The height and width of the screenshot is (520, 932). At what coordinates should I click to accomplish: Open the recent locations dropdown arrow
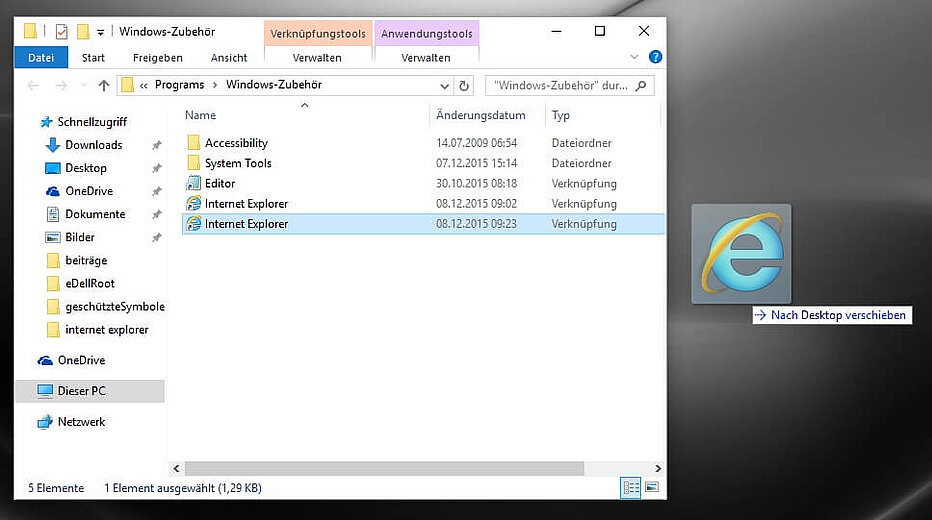tap(84, 86)
